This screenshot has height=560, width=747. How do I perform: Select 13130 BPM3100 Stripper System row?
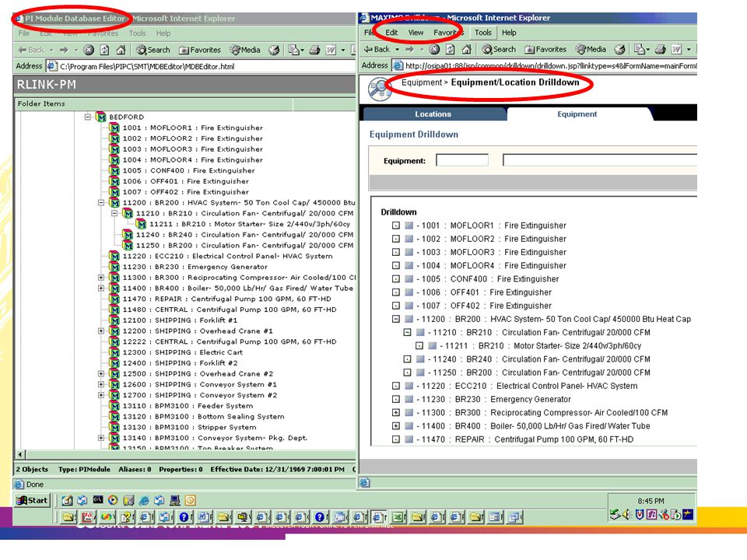pyautogui.click(x=189, y=427)
